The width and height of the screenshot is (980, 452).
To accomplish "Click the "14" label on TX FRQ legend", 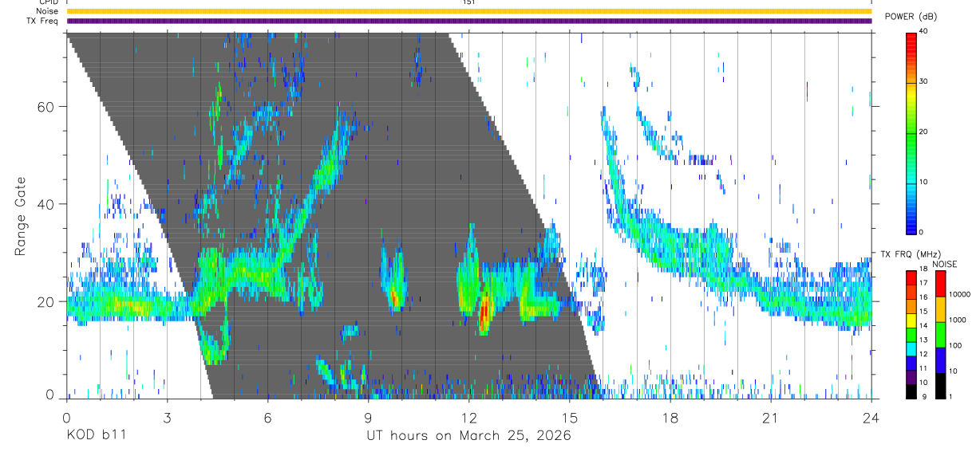I will 923,325.
